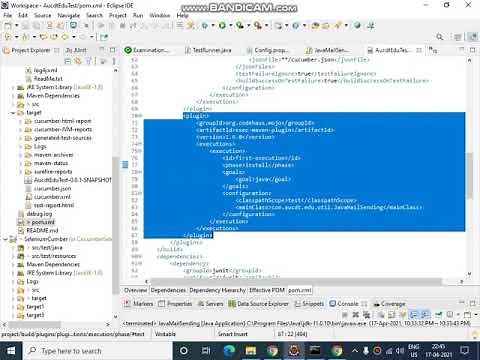Select the Java EE perspective icon
480x360 pixels.
(x=472, y=37)
